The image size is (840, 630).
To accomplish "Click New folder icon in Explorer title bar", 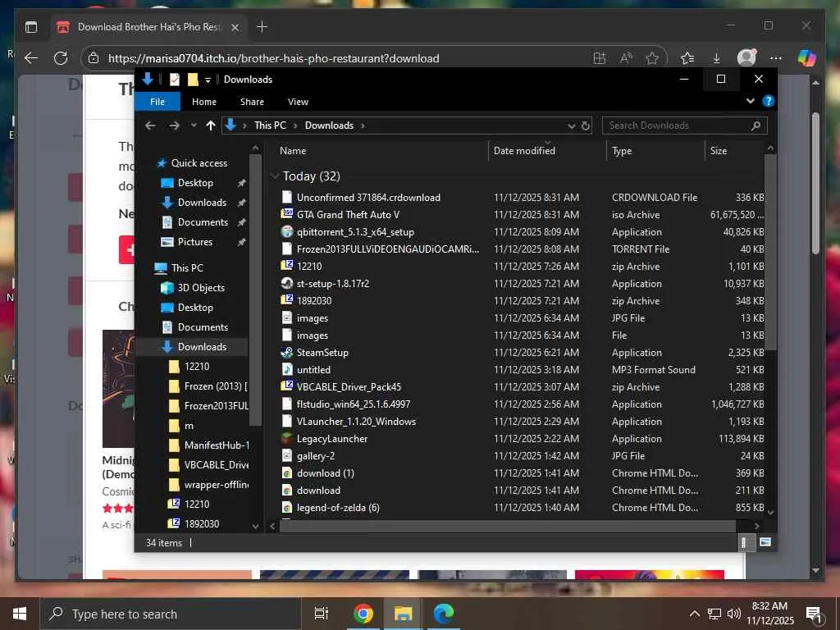I will [193, 80].
